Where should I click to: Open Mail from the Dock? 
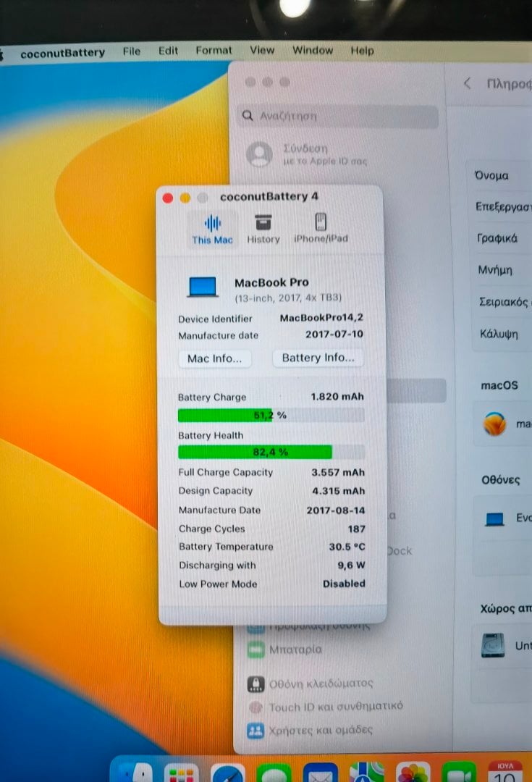click(x=320, y=772)
